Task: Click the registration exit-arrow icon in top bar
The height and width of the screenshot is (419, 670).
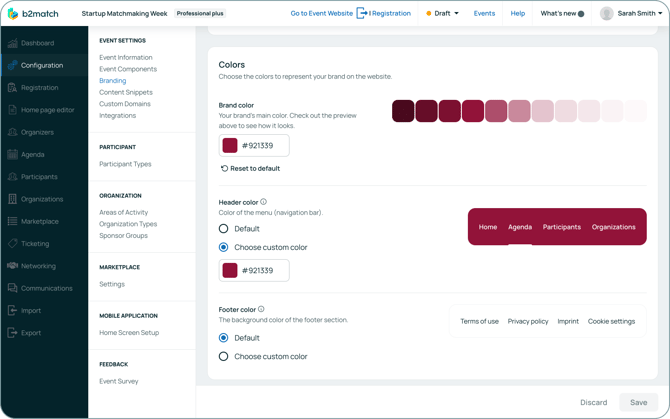Action: pyautogui.click(x=362, y=13)
